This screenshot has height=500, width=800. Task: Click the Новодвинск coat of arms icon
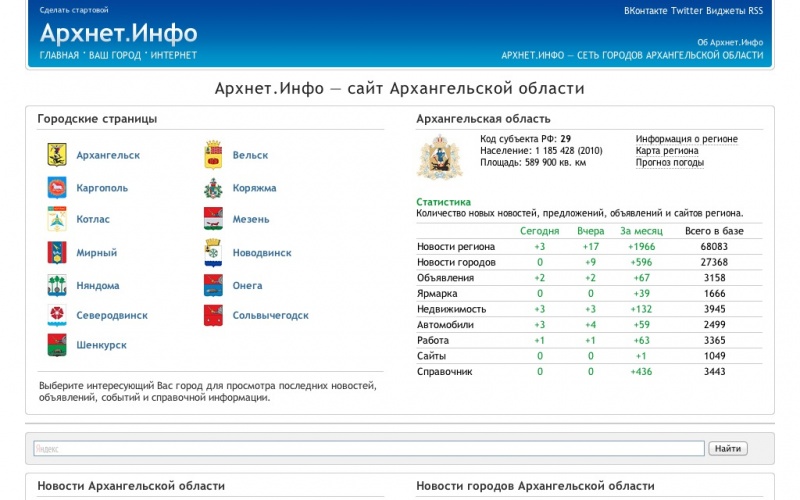[213, 253]
